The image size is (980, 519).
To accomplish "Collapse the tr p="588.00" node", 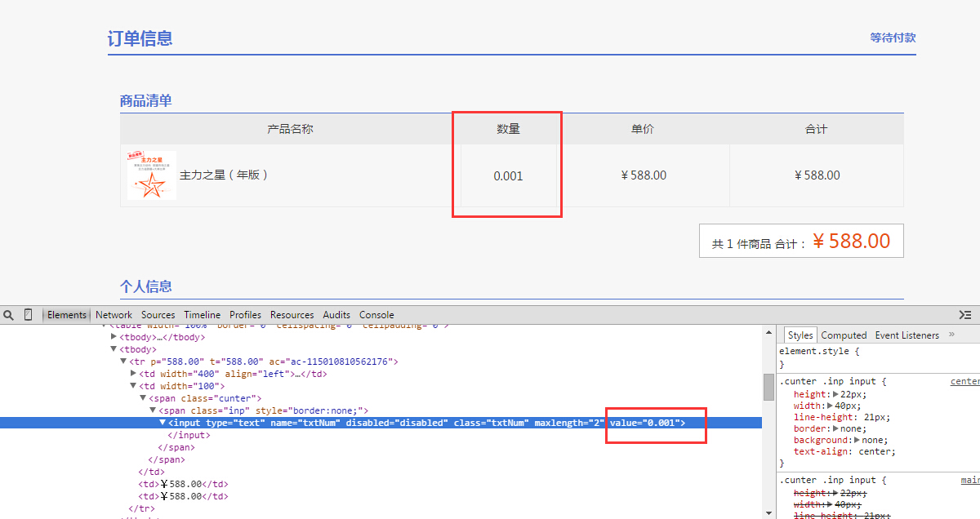I will 124,362.
